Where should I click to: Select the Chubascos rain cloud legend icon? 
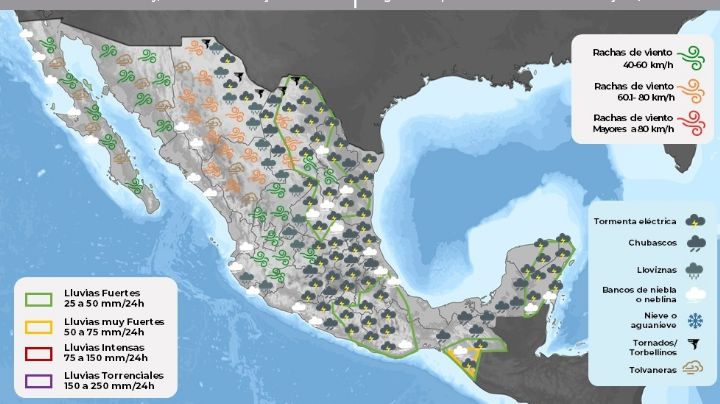click(x=696, y=243)
